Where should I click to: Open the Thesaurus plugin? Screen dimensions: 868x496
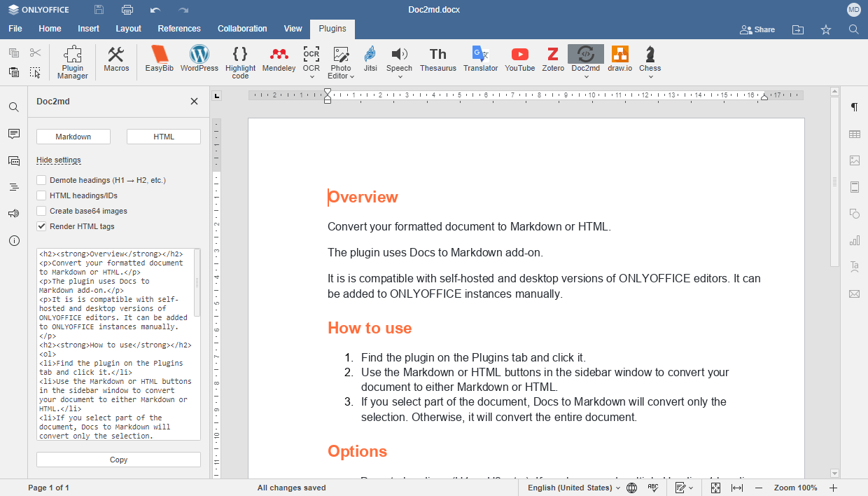(x=438, y=59)
